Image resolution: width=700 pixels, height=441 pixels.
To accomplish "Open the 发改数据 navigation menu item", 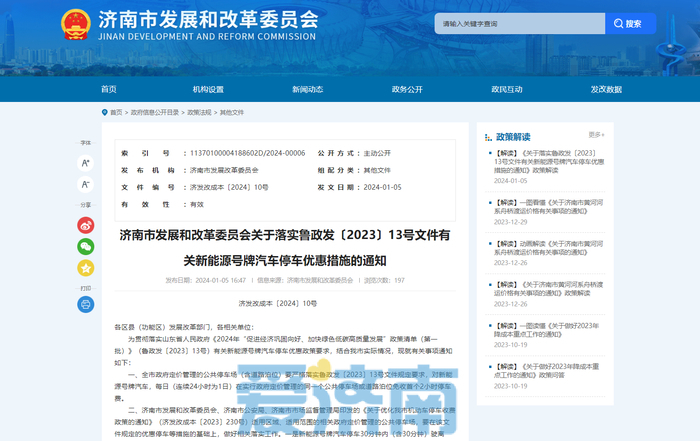I will 606,89.
